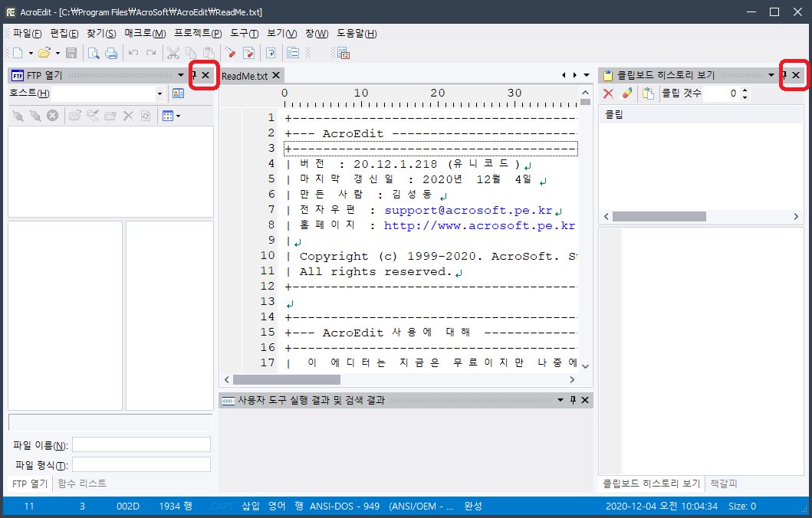
Task: Open the 찾기(S) menu
Action: click(x=101, y=34)
